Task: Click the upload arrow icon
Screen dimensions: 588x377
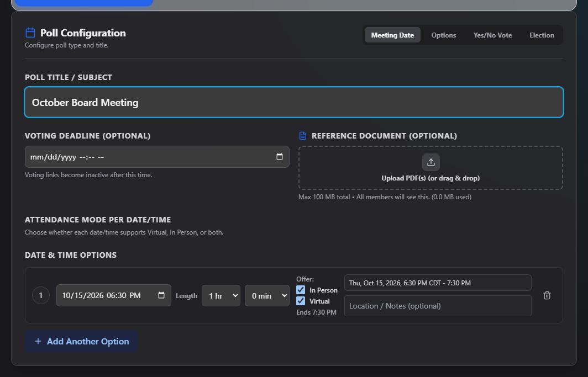Action: (x=431, y=162)
